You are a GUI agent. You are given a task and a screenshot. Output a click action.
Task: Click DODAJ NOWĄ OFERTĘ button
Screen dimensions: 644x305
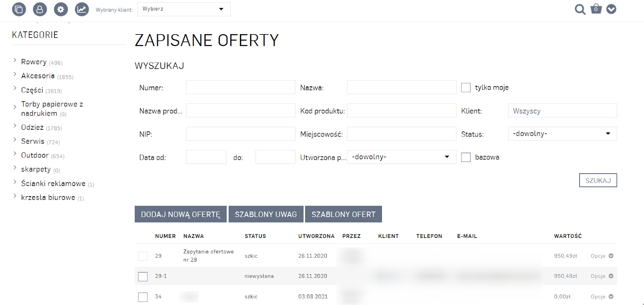point(181,214)
